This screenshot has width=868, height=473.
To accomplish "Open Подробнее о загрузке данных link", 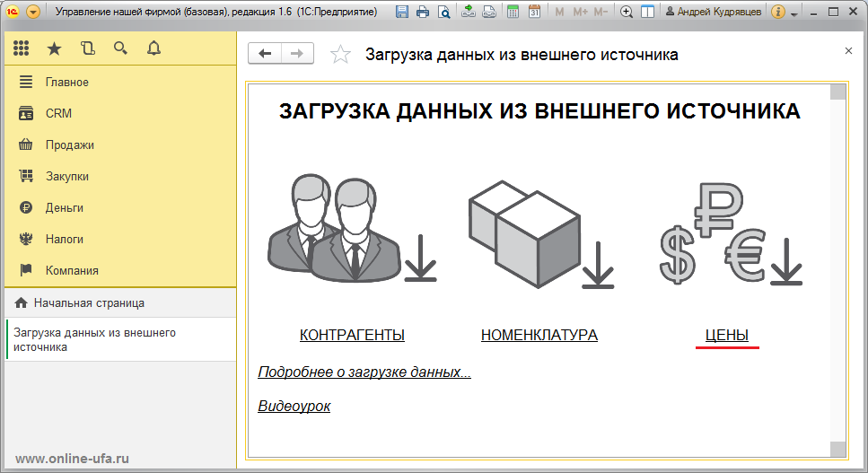I will (x=364, y=372).
